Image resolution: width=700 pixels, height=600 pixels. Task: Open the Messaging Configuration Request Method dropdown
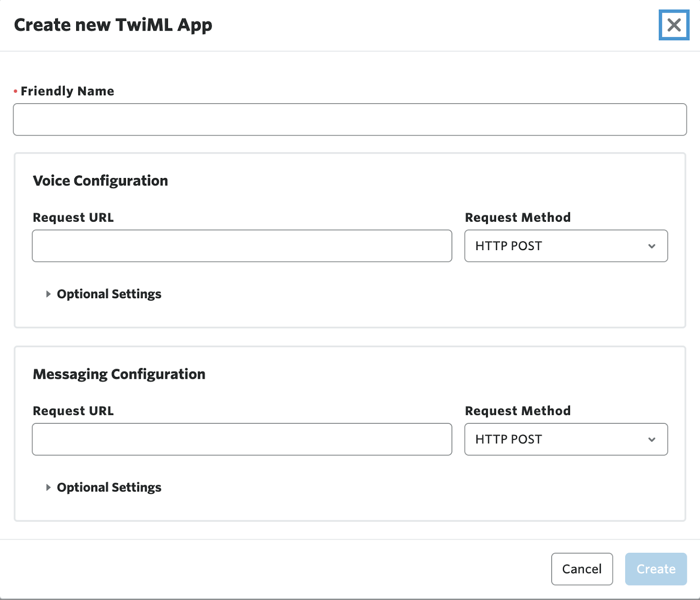tap(566, 439)
